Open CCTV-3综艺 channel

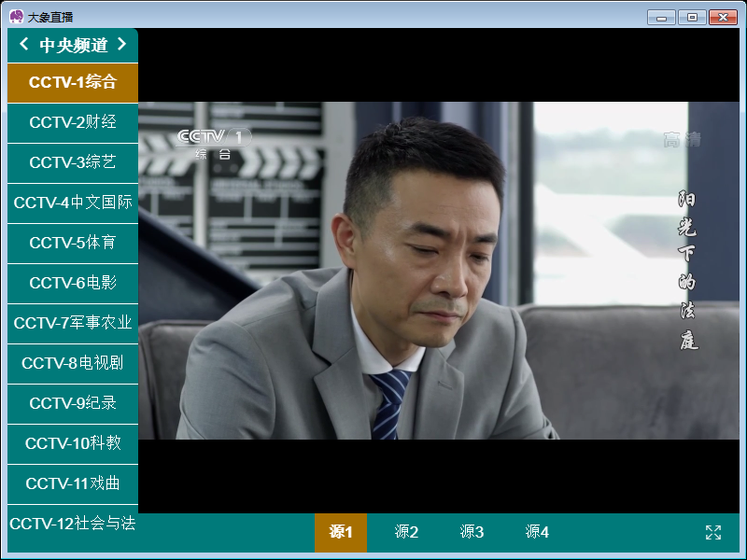click(x=73, y=162)
